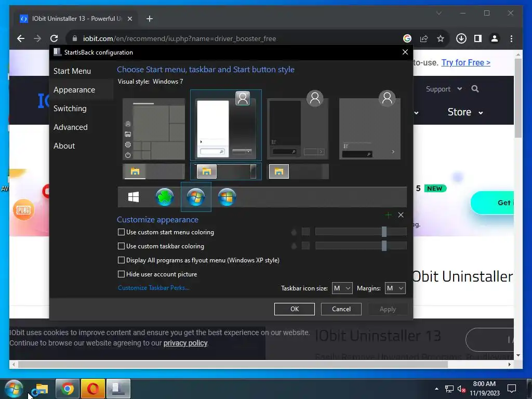Toggle the Chrome side panel icon
Image resolution: width=532 pixels, height=399 pixels.
(x=478, y=38)
